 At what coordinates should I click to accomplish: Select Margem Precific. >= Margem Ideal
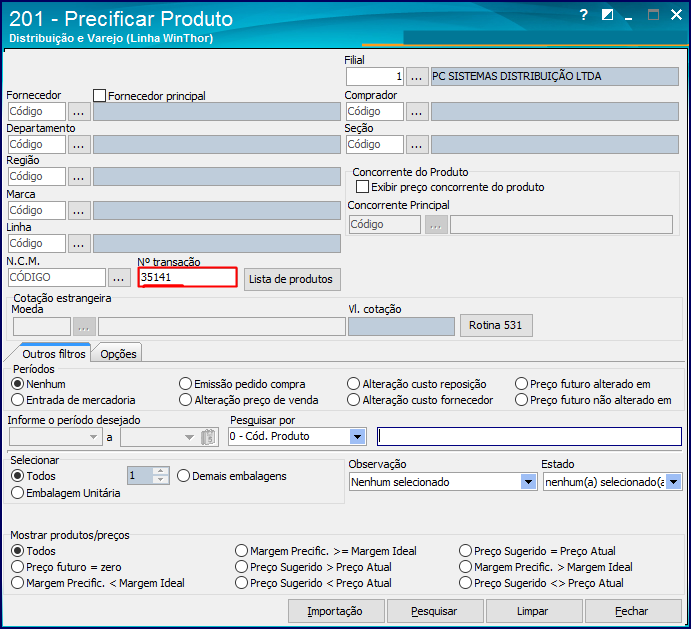click(241, 551)
